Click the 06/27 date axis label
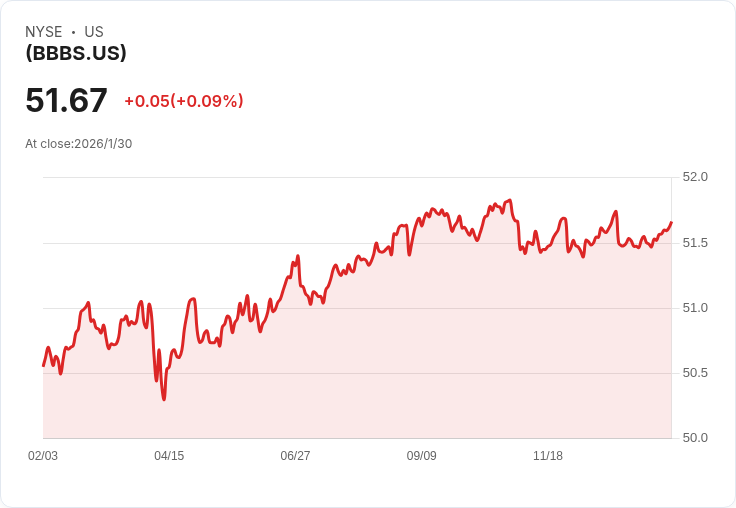 (x=295, y=456)
